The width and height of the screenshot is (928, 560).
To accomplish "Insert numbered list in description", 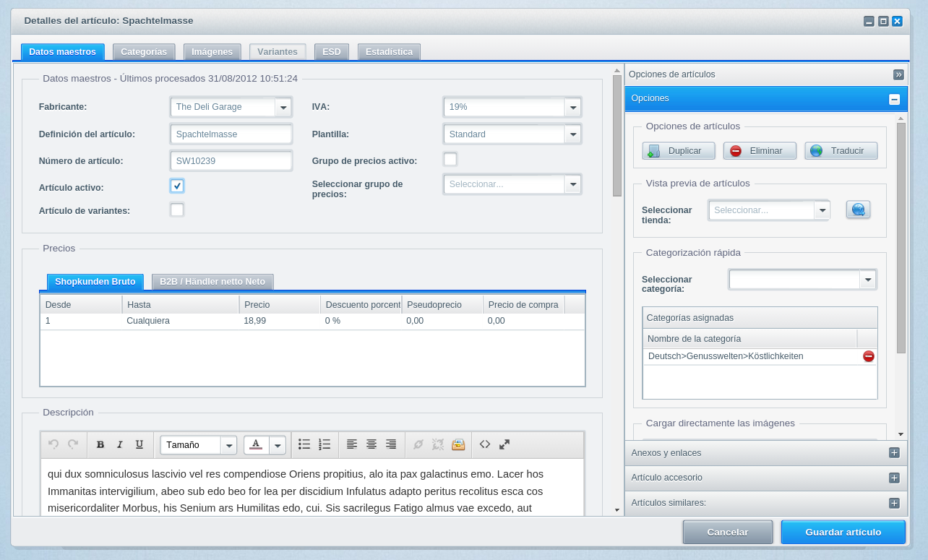I will tap(325, 444).
